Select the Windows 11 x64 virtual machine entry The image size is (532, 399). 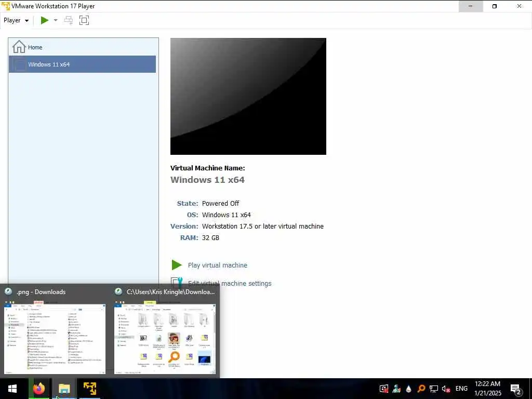(82, 64)
